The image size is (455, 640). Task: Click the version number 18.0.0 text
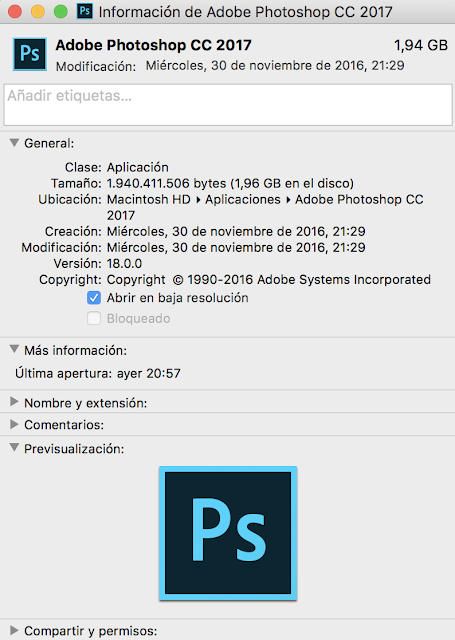point(124,264)
